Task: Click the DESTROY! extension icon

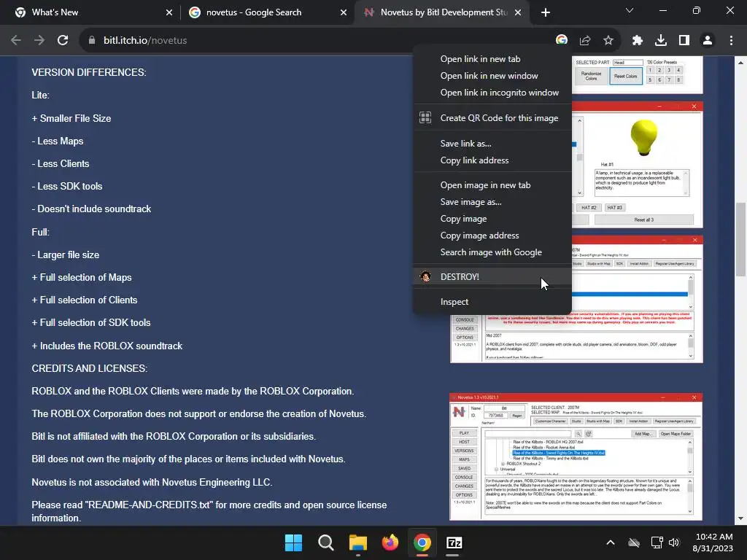Action: click(425, 276)
